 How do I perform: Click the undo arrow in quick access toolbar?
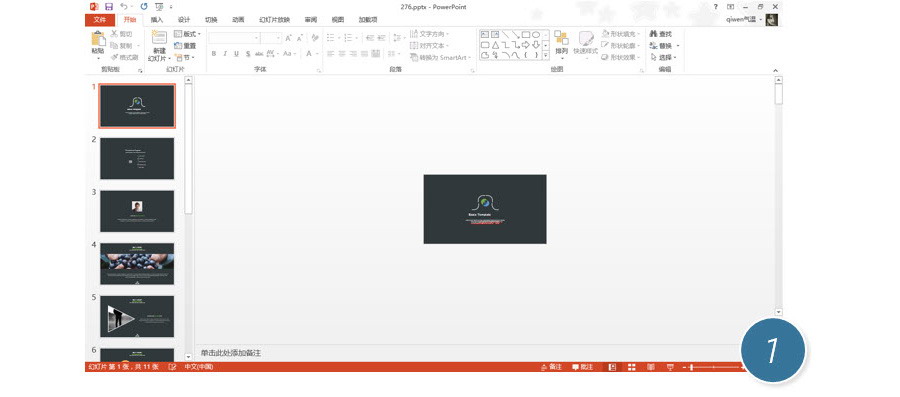pos(123,7)
